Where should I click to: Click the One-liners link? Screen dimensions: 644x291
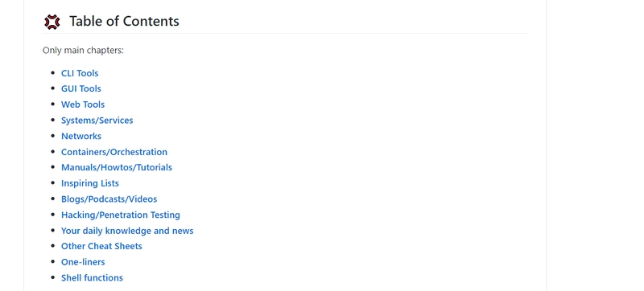click(83, 262)
